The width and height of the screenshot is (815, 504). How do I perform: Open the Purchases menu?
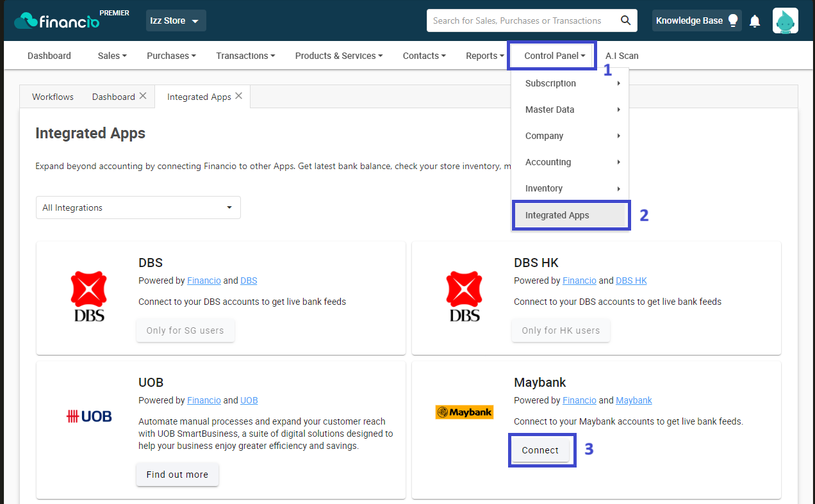[171, 56]
